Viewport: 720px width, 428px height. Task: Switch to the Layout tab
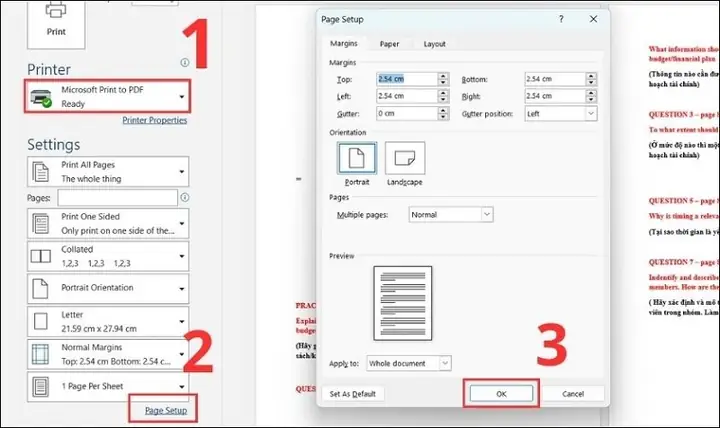[434, 44]
